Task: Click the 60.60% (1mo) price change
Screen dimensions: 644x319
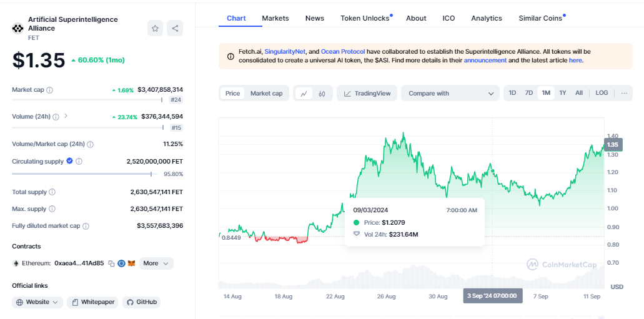Action: pyautogui.click(x=97, y=60)
